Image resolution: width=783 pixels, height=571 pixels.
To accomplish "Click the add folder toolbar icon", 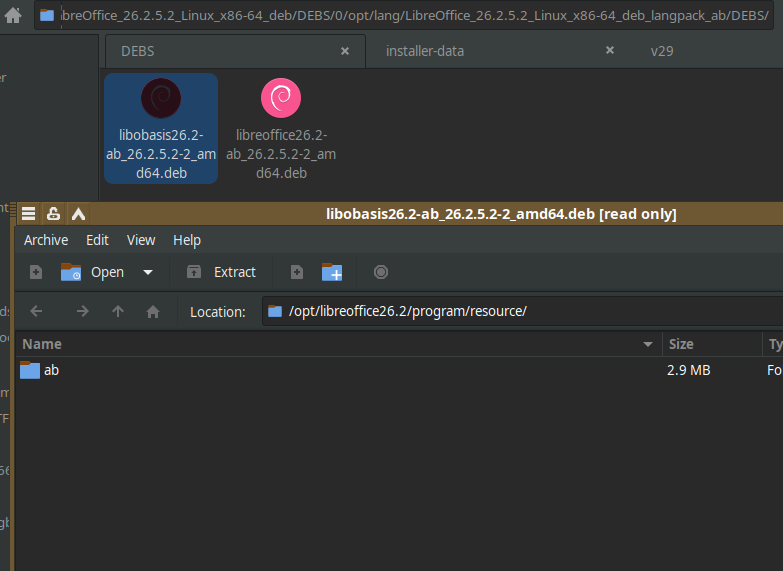I will pos(332,272).
